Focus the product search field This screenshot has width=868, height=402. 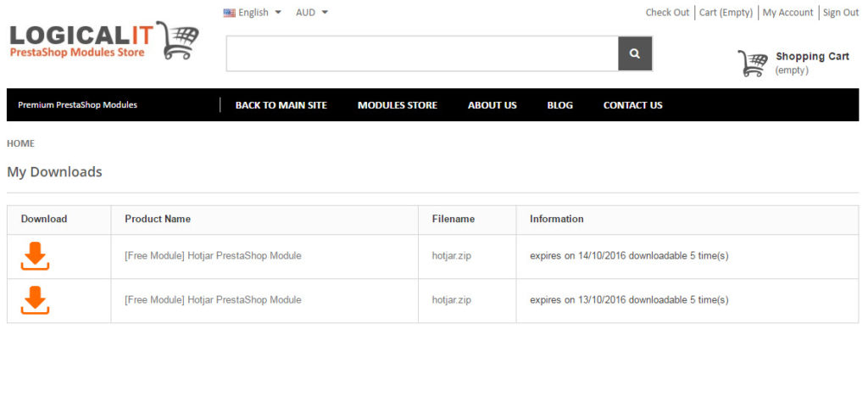coord(422,54)
